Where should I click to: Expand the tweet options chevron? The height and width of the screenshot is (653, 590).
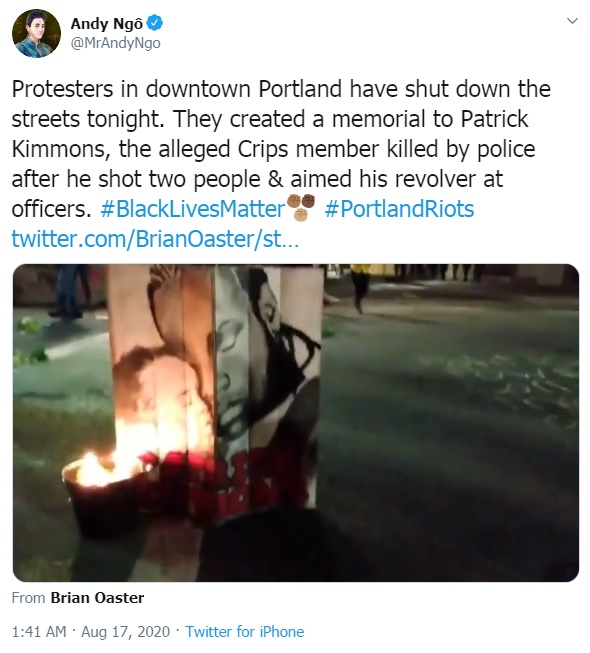(573, 20)
